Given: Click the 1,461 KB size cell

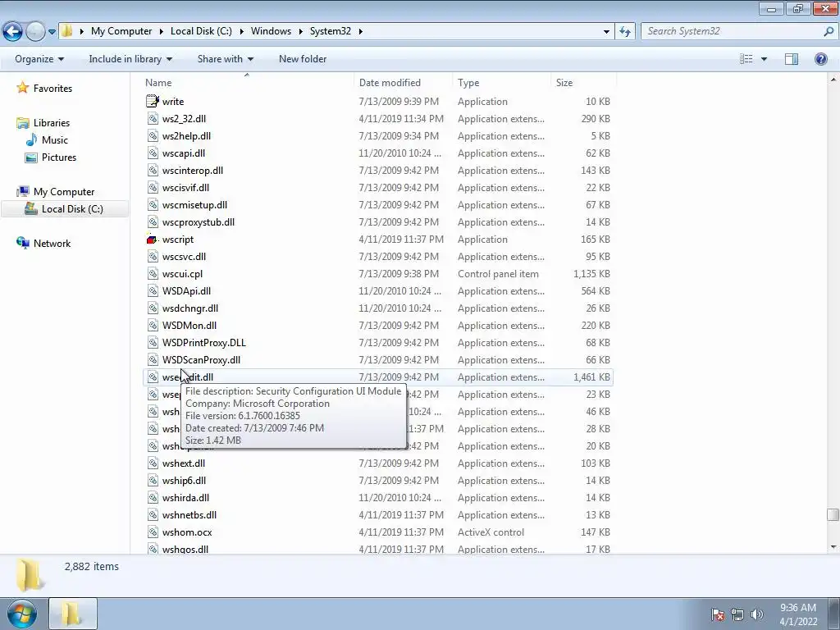Looking at the screenshot, I should coord(591,377).
